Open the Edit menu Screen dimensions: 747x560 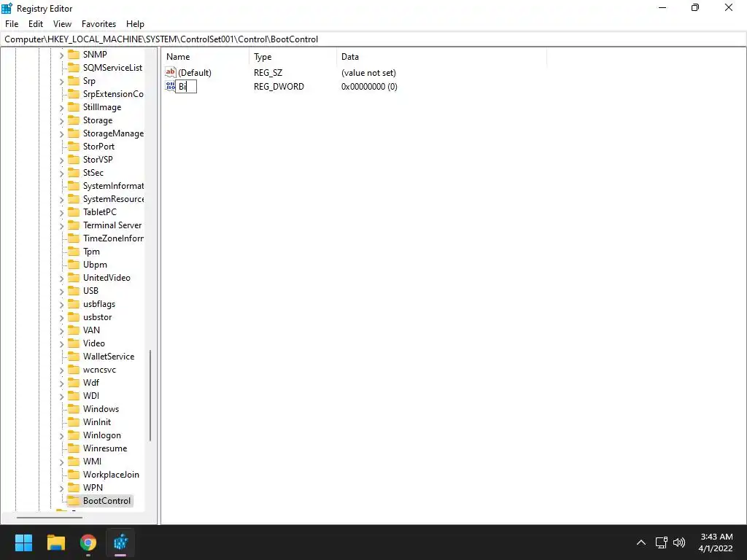click(x=36, y=24)
